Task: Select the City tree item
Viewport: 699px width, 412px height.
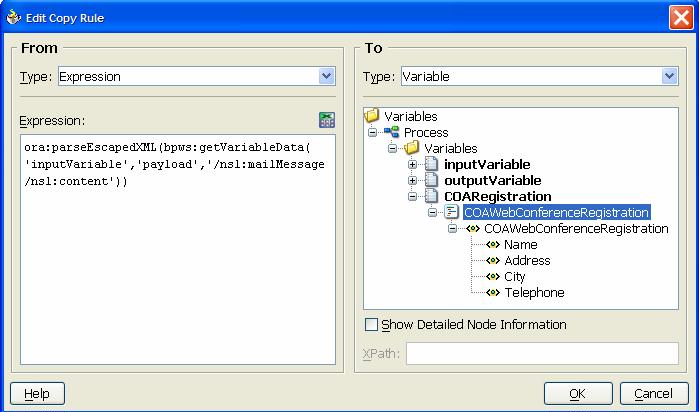Action: click(514, 277)
